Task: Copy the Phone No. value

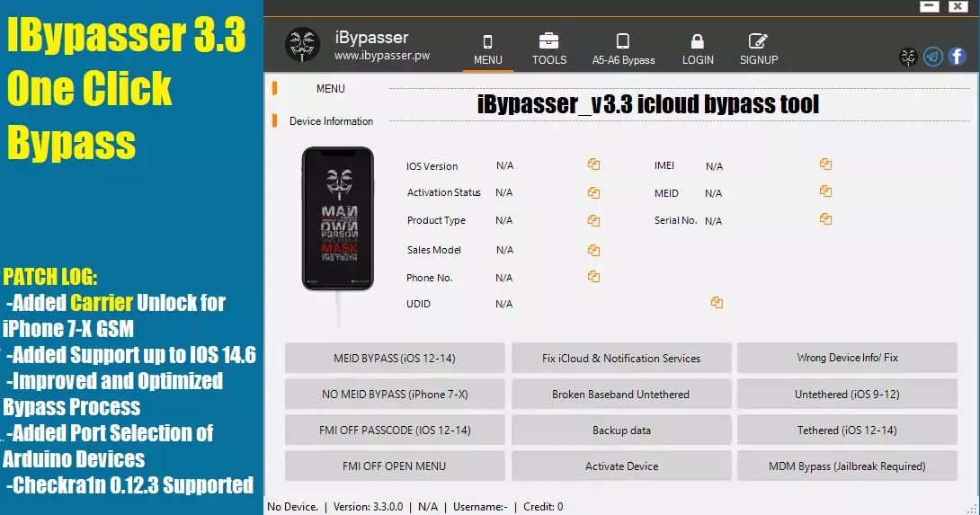Action: click(593, 276)
